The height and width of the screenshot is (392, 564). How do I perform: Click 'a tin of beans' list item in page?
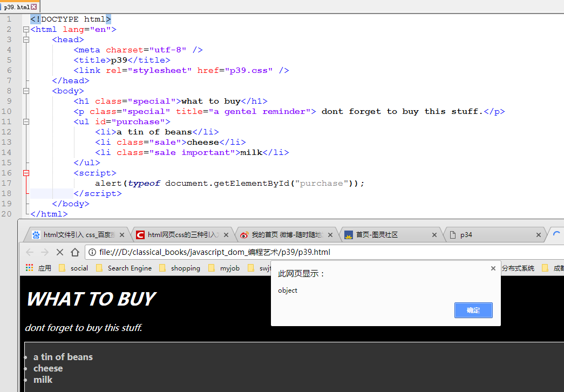click(63, 357)
